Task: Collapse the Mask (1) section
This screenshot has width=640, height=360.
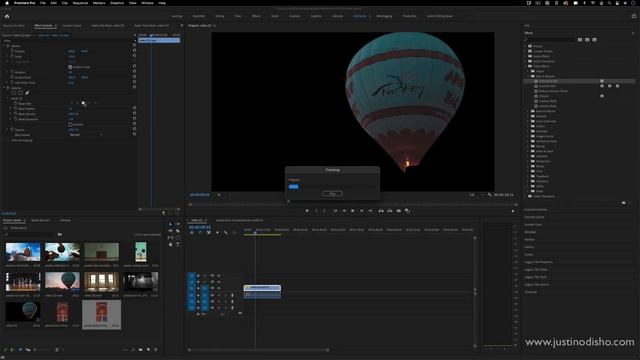Action: click(x=8, y=98)
